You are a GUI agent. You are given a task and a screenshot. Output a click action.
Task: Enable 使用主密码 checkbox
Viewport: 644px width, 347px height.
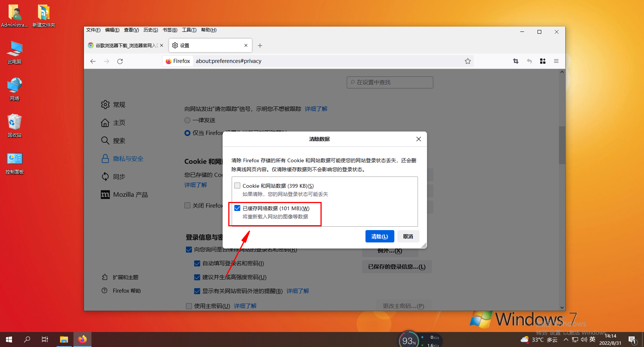pos(189,306)
